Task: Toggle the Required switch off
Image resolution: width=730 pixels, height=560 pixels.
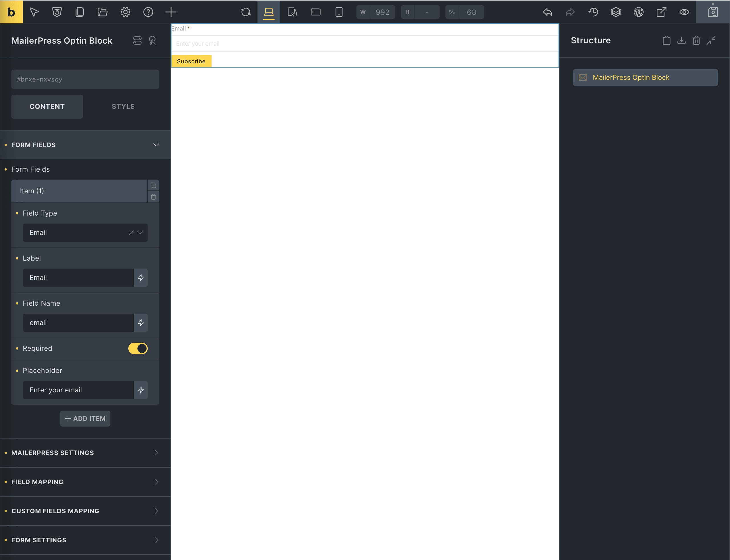Action: 138,348
